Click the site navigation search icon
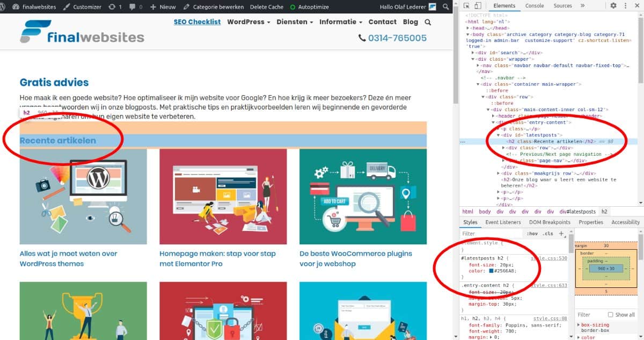The image size is (644, 340). click(x=428, y=23)
